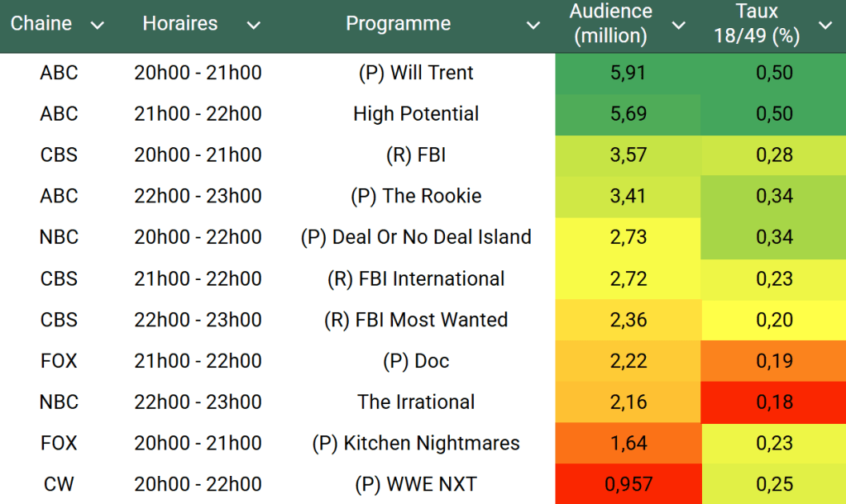Click the High Potential programme cell
Image resolution: width=846 pixels, height=504 pixels.
[416, 114]
